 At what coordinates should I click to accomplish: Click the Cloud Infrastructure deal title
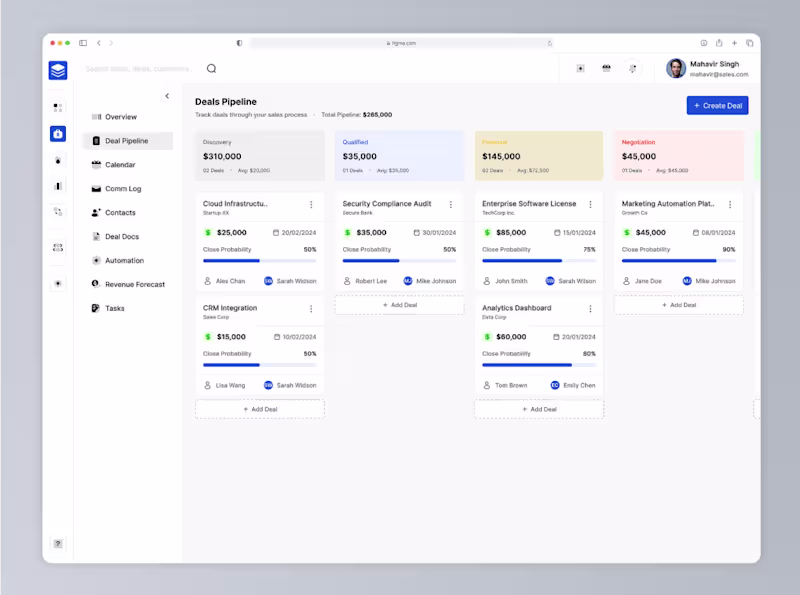[x=235, y=204]
